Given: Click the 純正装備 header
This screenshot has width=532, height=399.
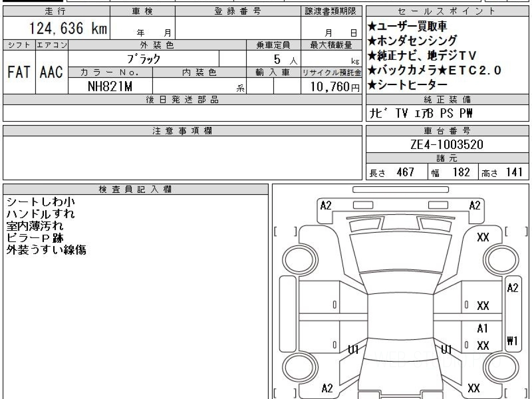Looking at the screenshot, I should point(447,99).
